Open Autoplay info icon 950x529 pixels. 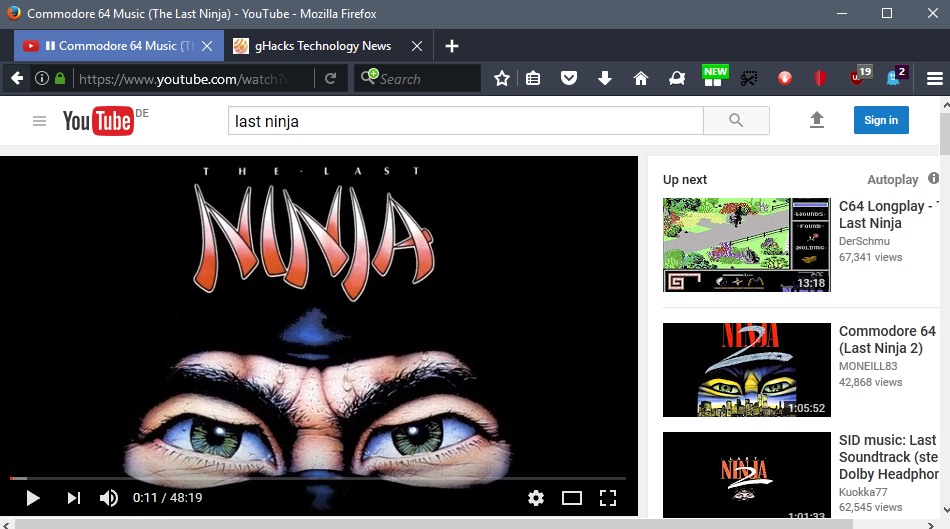[933, 178]
